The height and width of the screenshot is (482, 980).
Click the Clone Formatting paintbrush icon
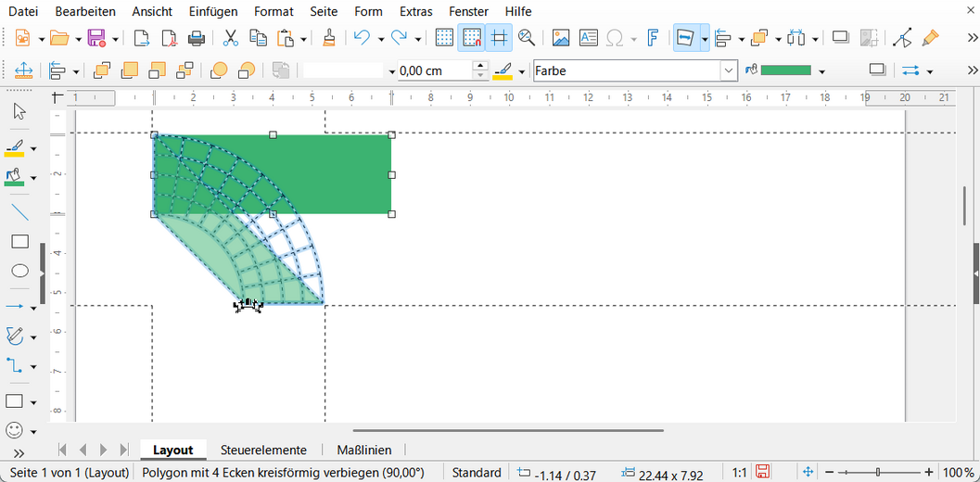point(329,38)
